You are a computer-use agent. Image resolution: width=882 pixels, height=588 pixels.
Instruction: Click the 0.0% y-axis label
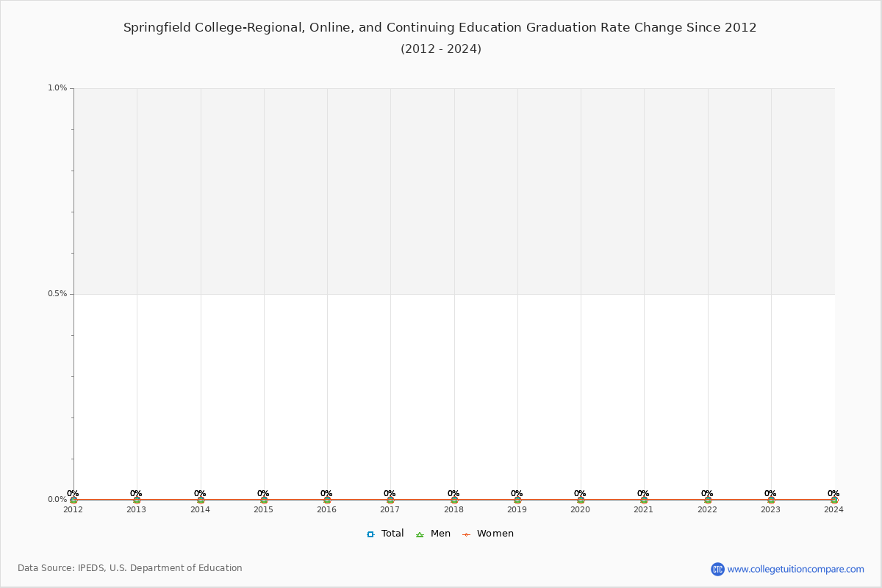[57, 500]
